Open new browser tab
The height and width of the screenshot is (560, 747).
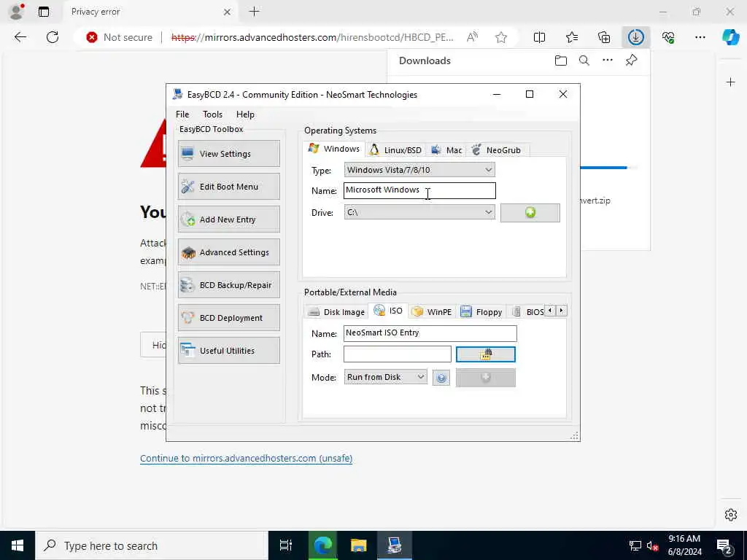[255, 12]
